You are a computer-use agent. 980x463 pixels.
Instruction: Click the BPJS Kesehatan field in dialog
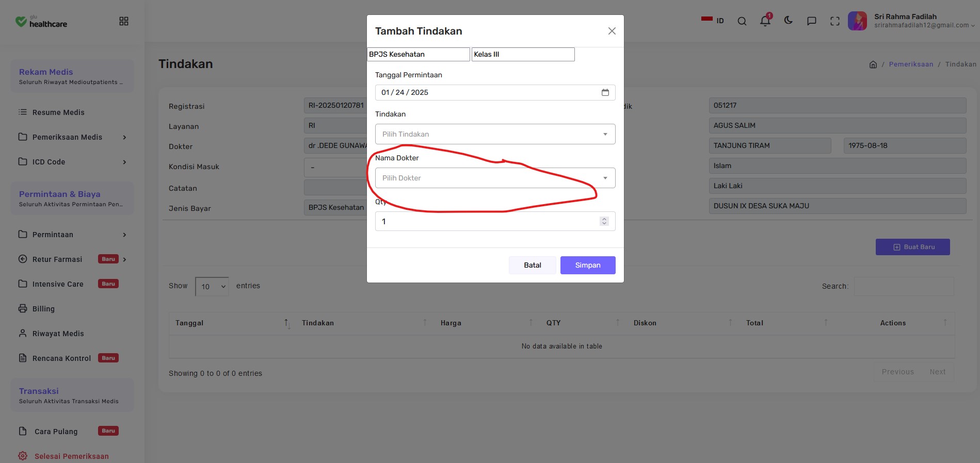419,54
